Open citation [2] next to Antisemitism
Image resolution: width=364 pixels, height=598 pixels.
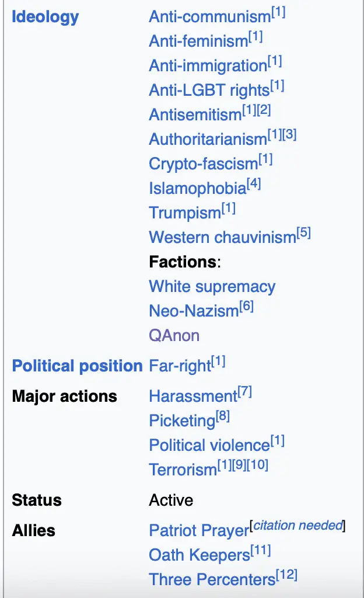[x=264, y=110]
